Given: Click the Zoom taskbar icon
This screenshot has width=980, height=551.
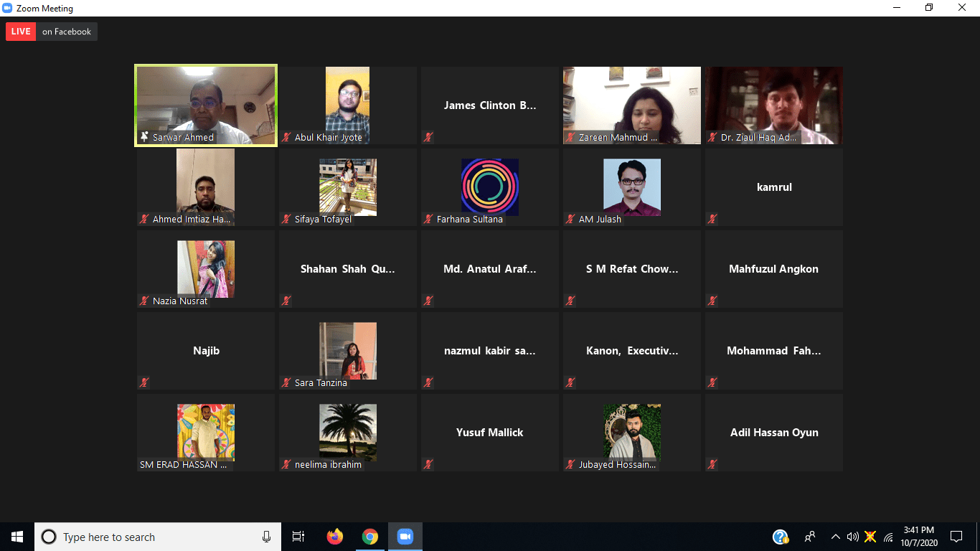Looking at the screenshot, I should coord(405,537).
